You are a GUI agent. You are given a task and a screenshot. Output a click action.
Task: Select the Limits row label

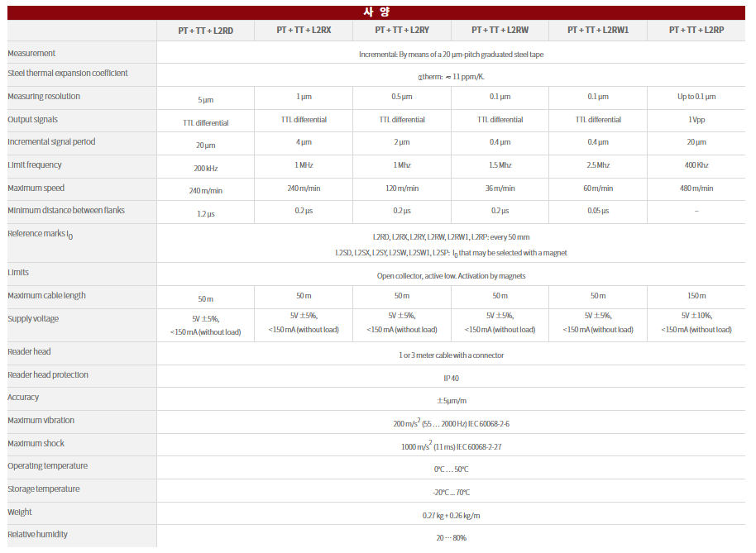tap(18, 273)
